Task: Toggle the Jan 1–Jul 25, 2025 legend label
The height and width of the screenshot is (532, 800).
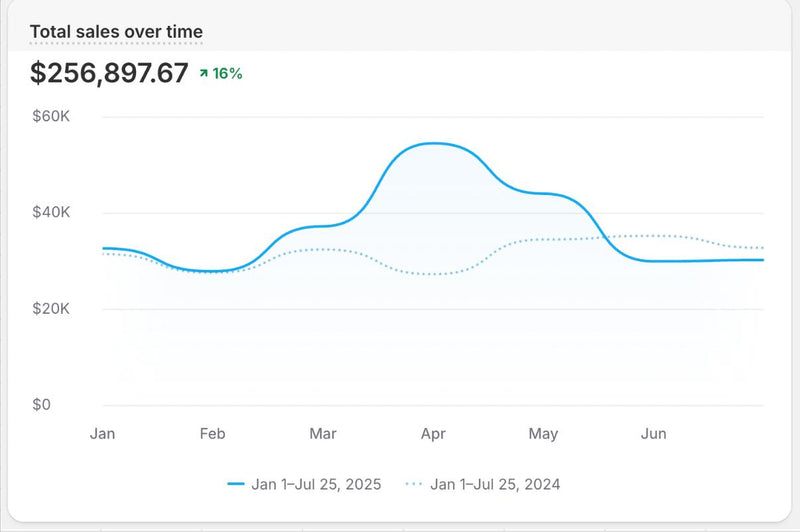Action: click(x=316, y=484)
